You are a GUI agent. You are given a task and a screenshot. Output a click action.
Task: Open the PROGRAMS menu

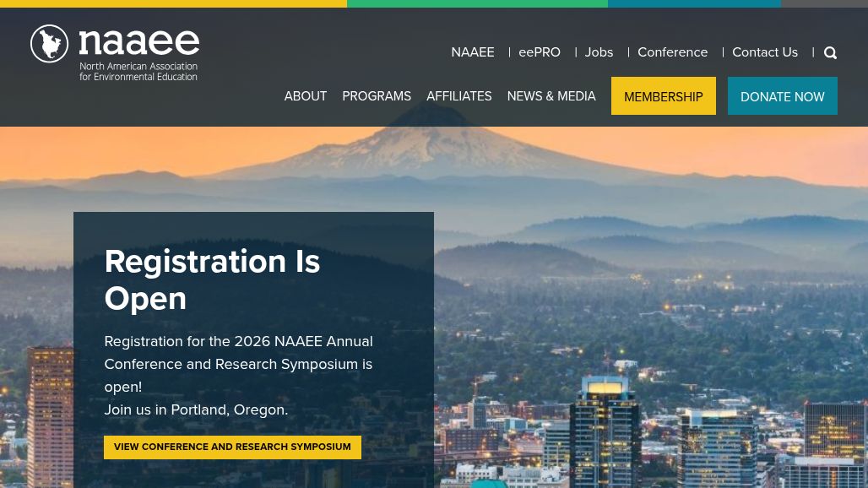coord(377,96)
